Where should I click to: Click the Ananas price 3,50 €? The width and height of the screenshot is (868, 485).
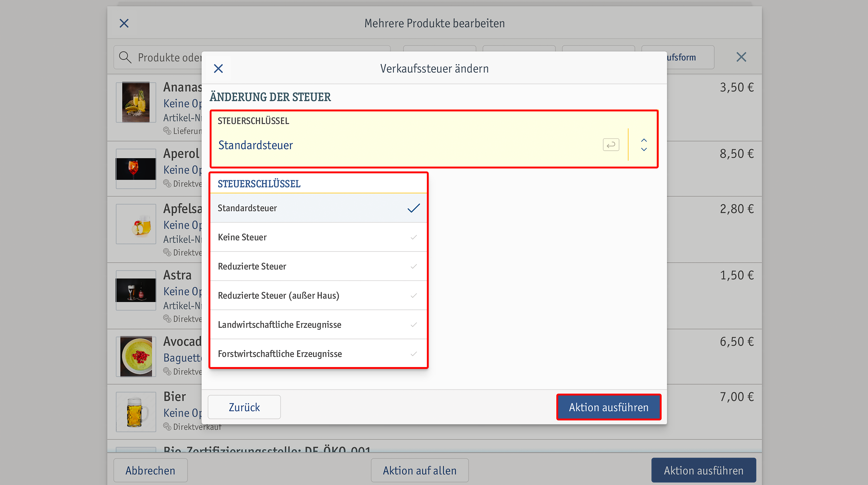click(737, 88)
